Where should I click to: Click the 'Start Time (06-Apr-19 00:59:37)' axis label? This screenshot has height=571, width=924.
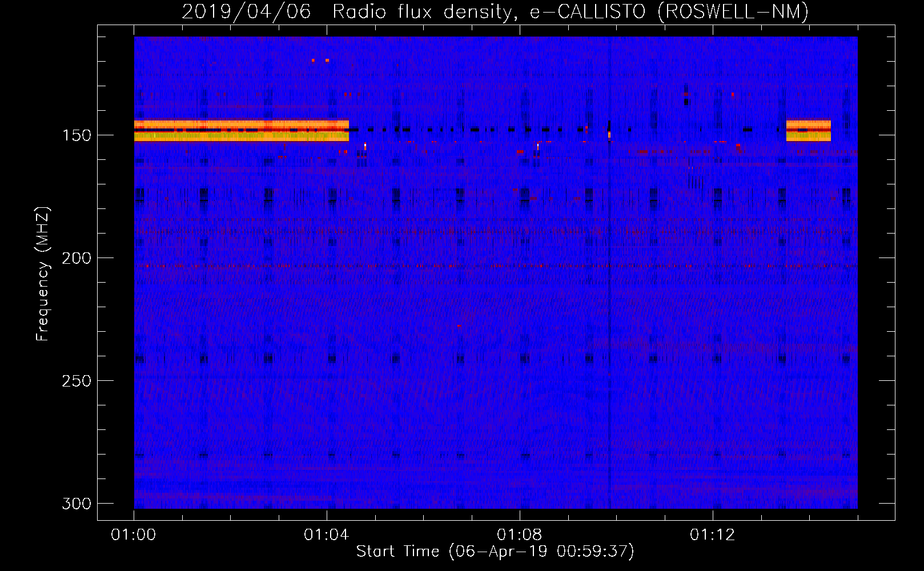[x=495, y=552]
